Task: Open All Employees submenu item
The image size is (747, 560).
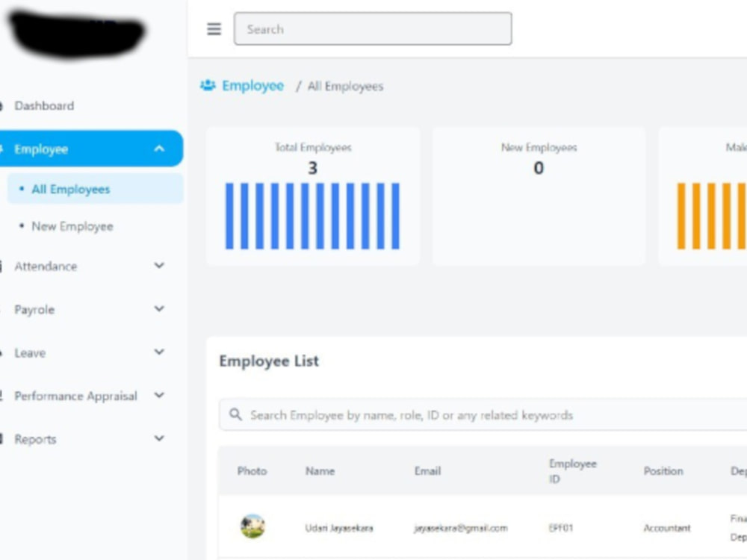Action: 96,189
